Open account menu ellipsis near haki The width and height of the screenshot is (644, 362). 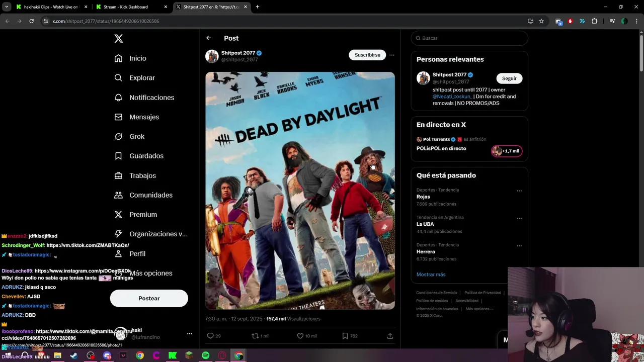tap(189, 333)
